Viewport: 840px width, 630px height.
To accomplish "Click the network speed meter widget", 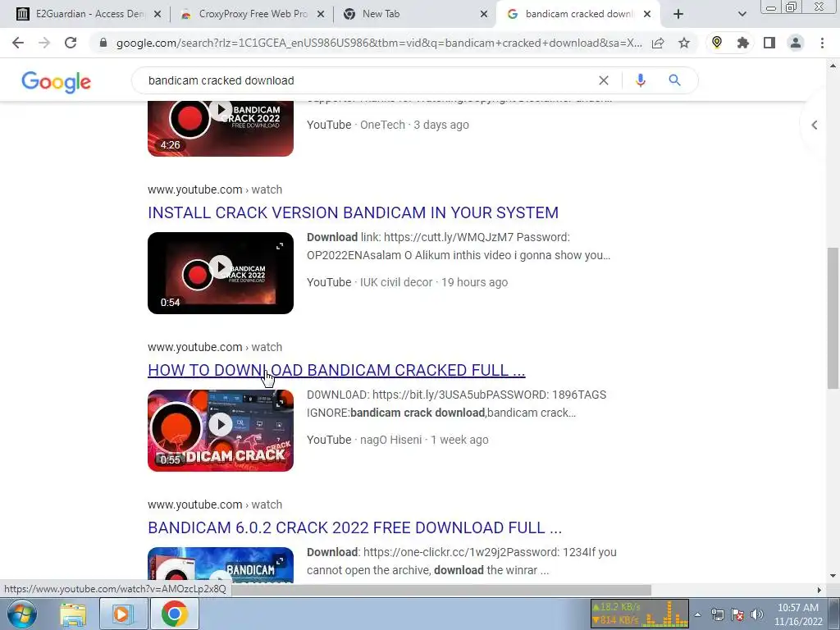I will tap(640, 614).
